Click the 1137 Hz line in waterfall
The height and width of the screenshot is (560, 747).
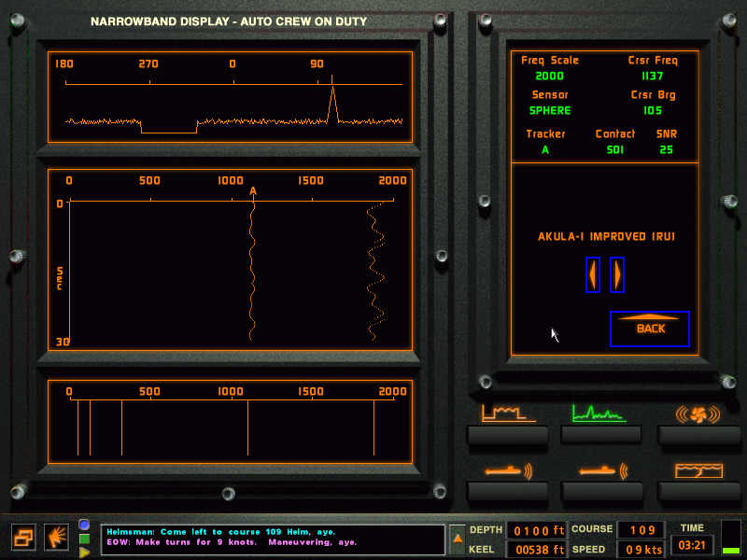click(251, 271)
